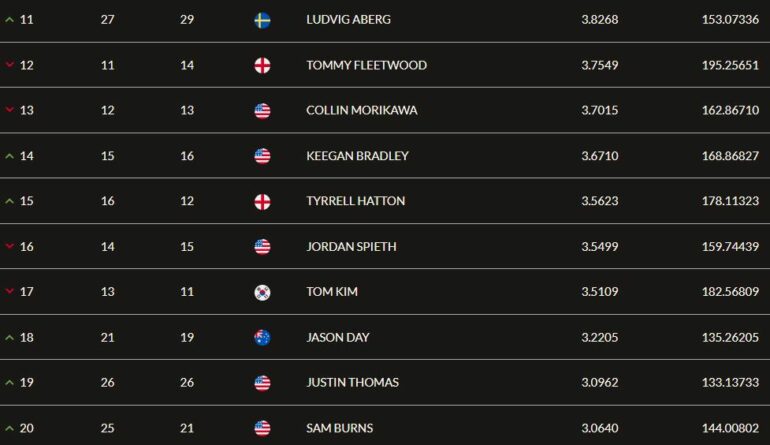Click Tyrrell Hatton's total points 178.11323
Screen dimensions: 770x445
[x=730, y=201]
